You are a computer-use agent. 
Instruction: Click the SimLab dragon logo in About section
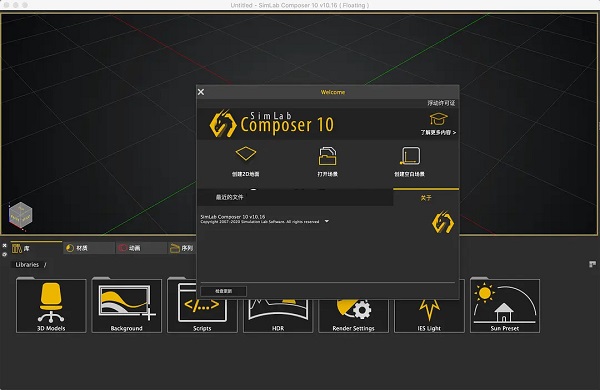443,222
